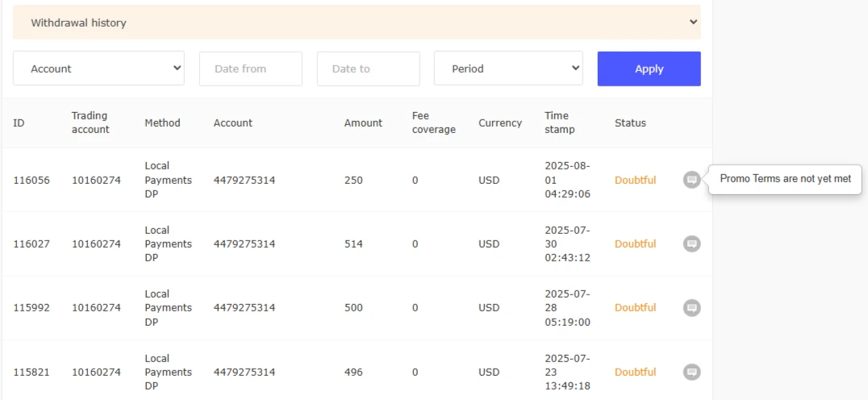
Task: Select the row with amount 514
Action: [354, 244]
